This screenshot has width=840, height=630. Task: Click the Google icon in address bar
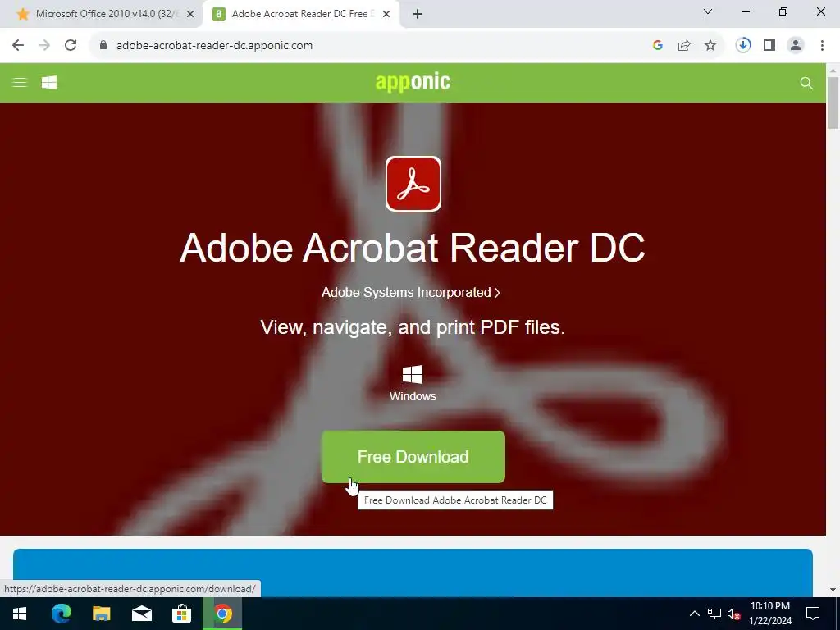click(x=658, y=46)
